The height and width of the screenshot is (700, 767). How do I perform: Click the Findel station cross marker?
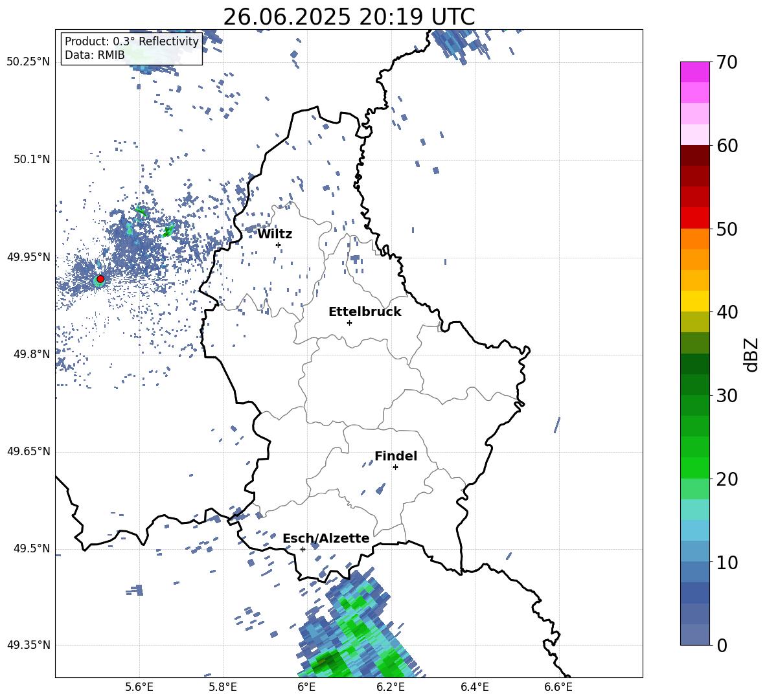(x=395, y=468)
